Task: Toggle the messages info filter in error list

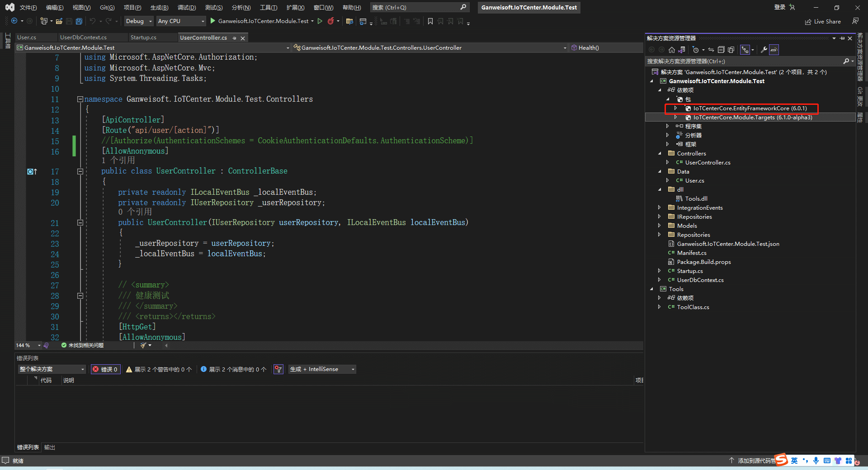Action: pos(233,369)
